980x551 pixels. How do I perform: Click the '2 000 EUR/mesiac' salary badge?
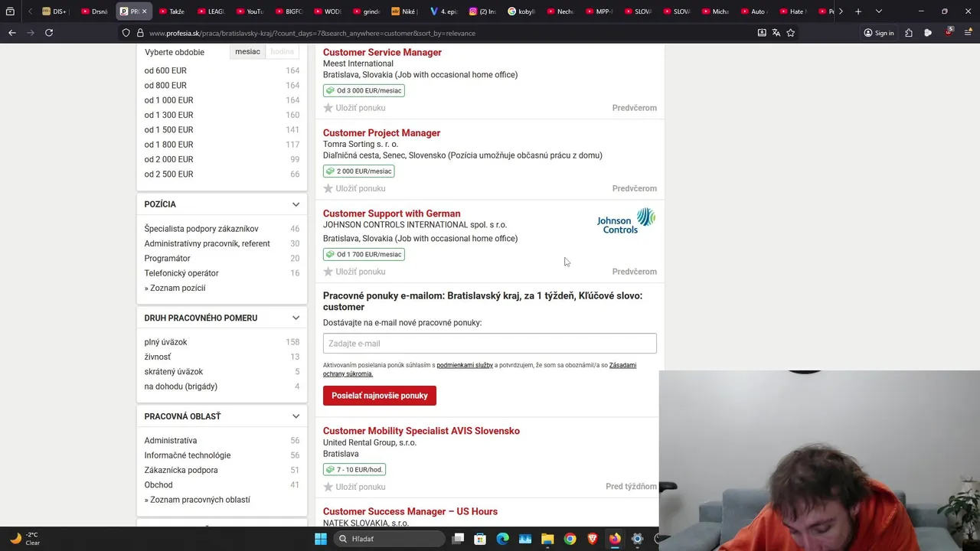tap(358, 171)
